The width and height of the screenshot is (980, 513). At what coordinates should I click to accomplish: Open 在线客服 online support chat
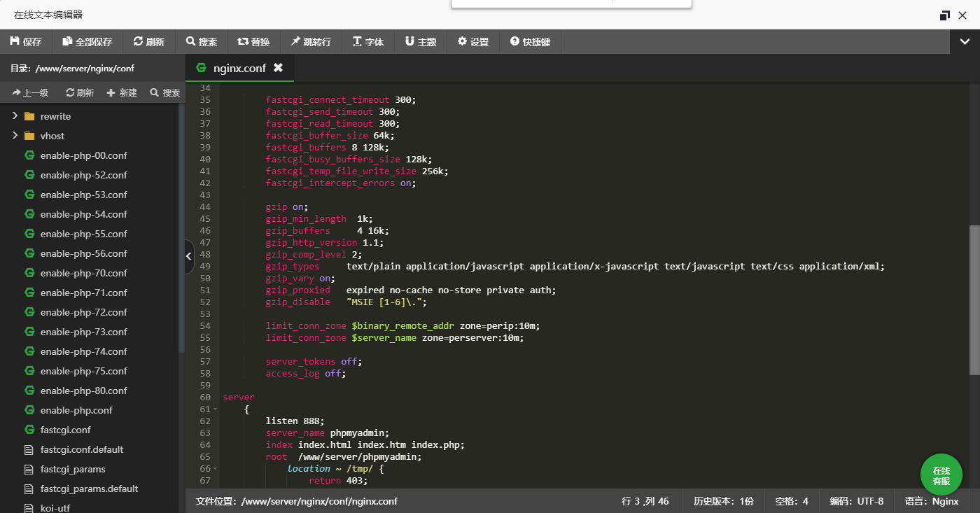(941, 475)
